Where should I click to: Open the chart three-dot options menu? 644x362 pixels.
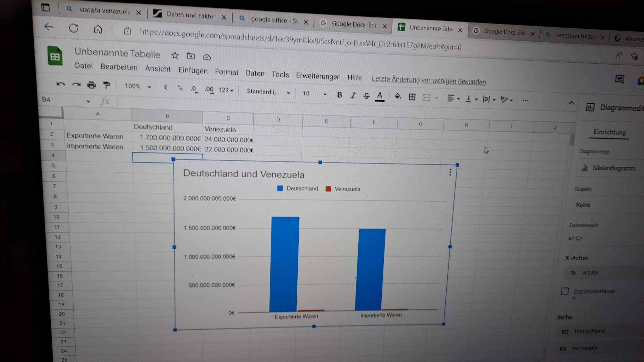click(450, 172)
